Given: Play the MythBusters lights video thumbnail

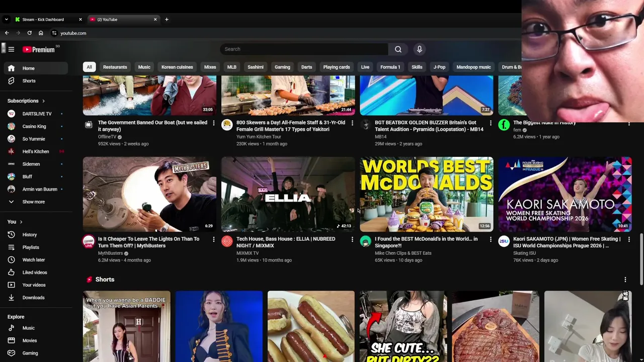Looking at the screenshot, I should 149,194.
